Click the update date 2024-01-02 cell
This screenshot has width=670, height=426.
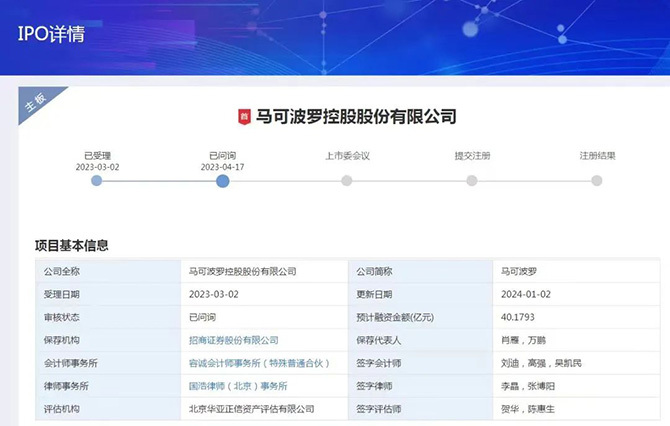point(524,294)
